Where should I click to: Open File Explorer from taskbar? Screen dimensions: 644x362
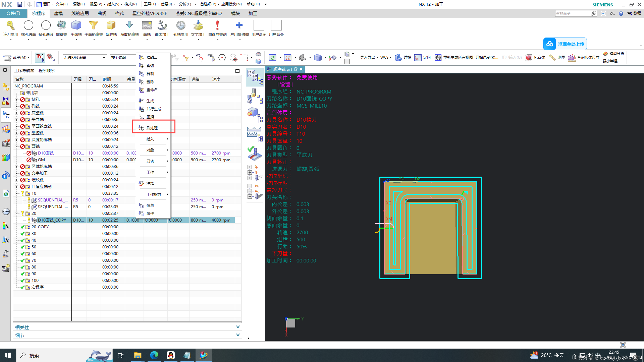(138, 355)
